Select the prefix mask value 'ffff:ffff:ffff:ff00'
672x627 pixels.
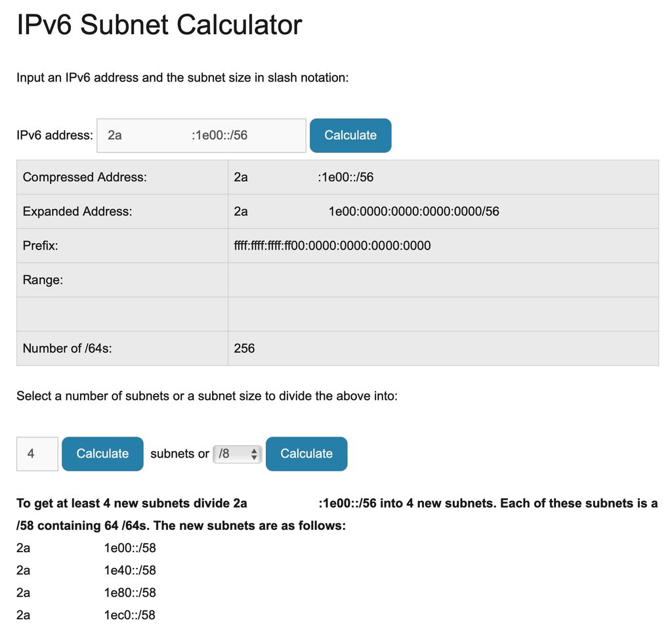click(x=332, y=246)
